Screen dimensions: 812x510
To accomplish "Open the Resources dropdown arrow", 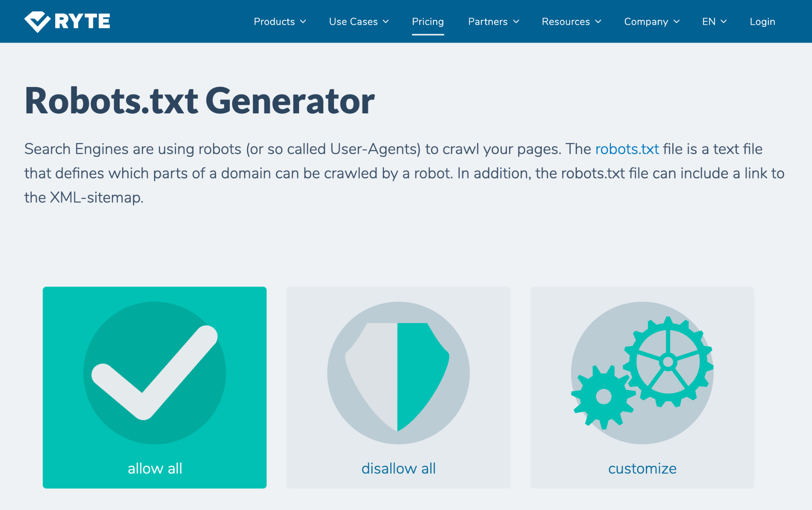I will [598, 22].
